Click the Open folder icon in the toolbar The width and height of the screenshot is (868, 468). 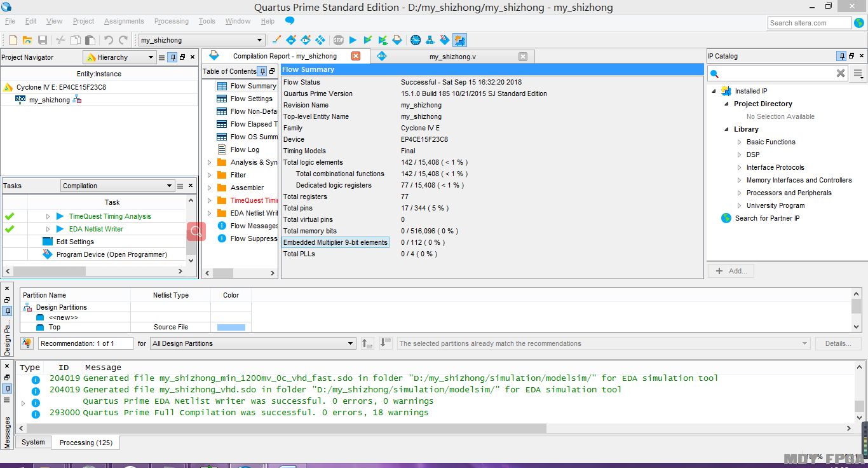tap(27, 40)
